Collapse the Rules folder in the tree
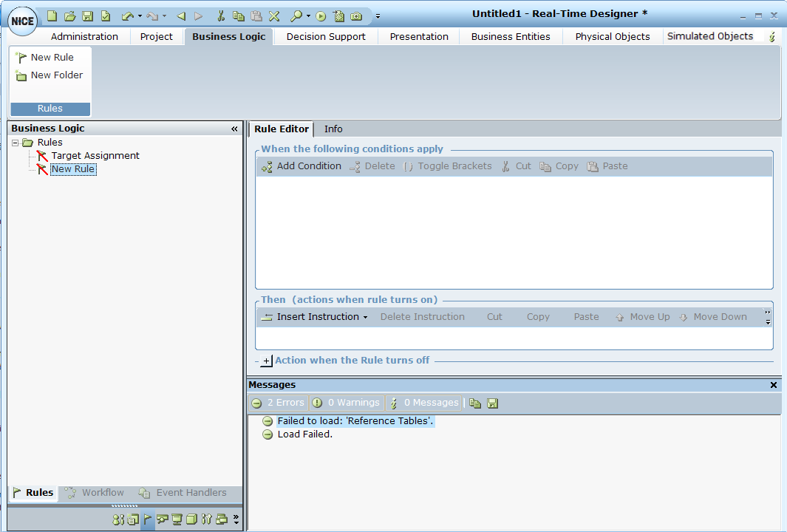 pos(15,143)
